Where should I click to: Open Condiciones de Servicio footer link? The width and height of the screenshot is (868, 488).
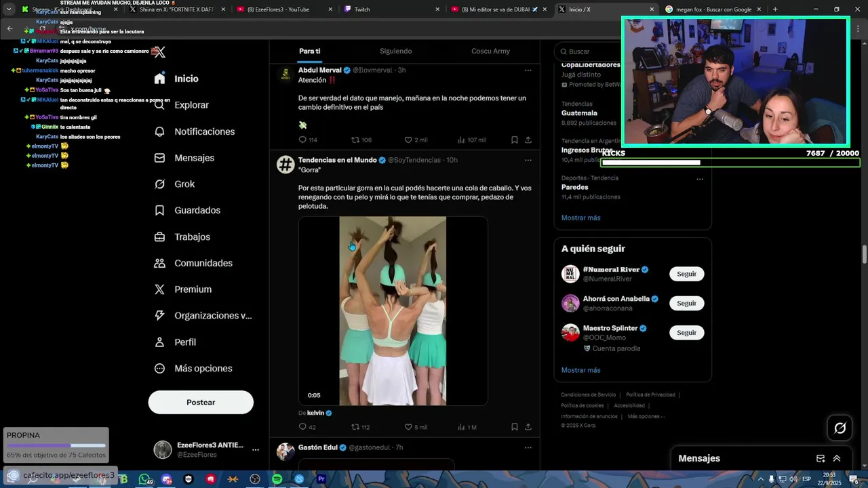coord(588,394)
